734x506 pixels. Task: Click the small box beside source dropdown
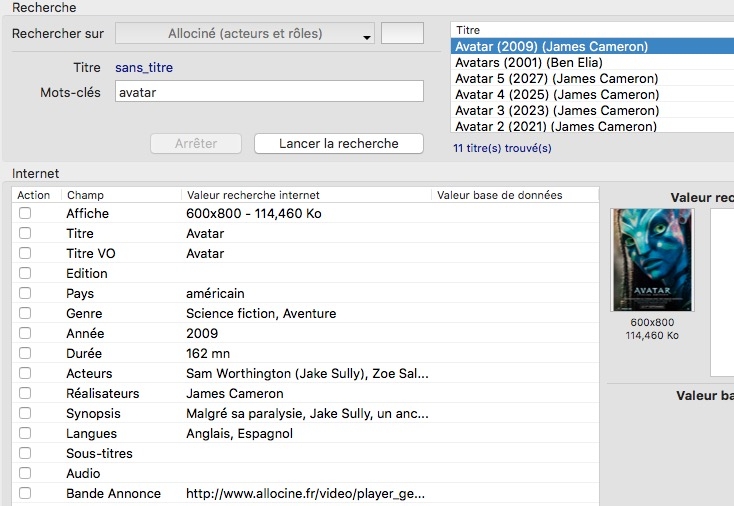tap(403, 34)
